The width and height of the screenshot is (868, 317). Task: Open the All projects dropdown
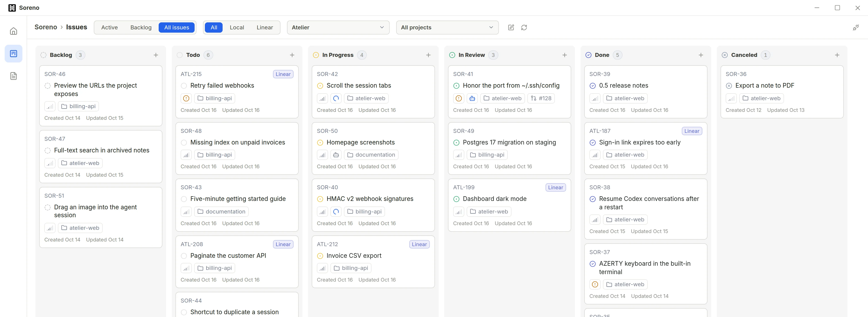(447, 27)
